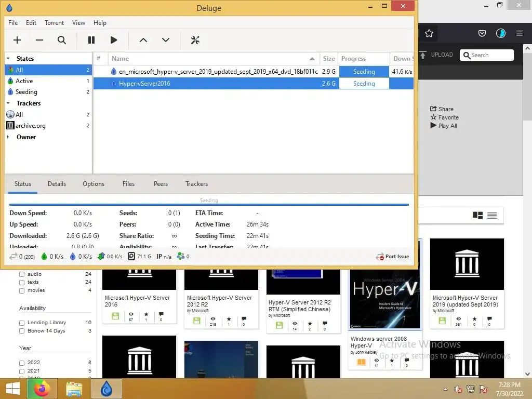Click Firefox Pocket save icon

pos(482,33)
